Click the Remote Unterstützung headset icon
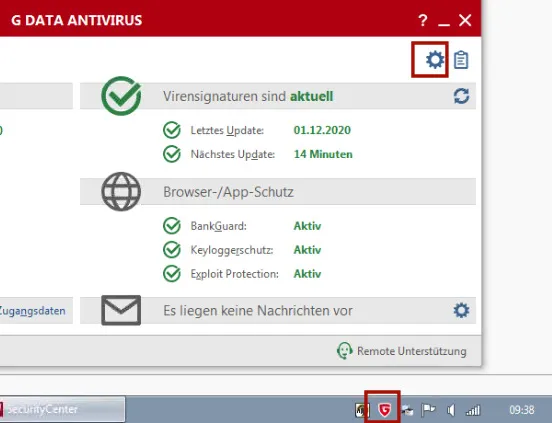 (x=344, y=351)
